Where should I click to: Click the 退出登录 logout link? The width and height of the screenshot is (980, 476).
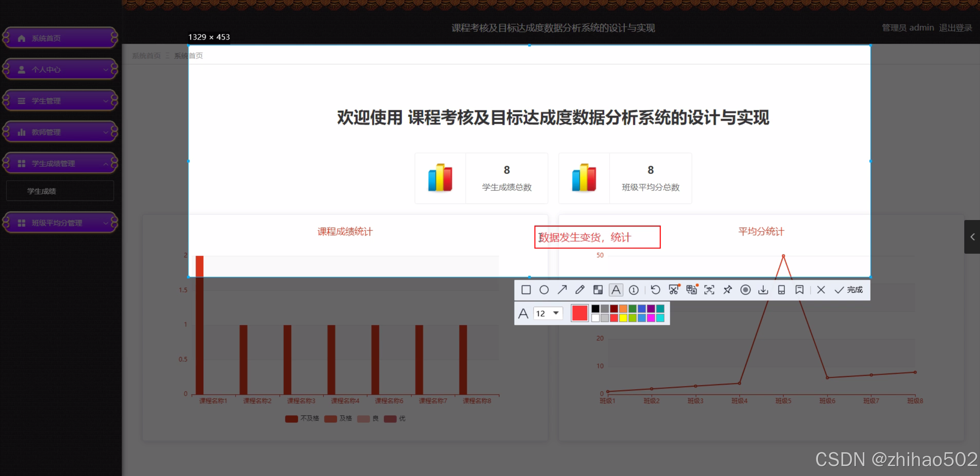point(955,28)
